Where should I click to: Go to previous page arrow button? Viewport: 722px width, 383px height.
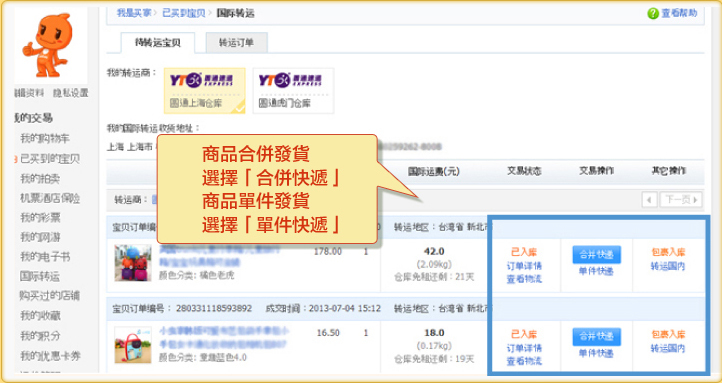[x=649, y=200]
